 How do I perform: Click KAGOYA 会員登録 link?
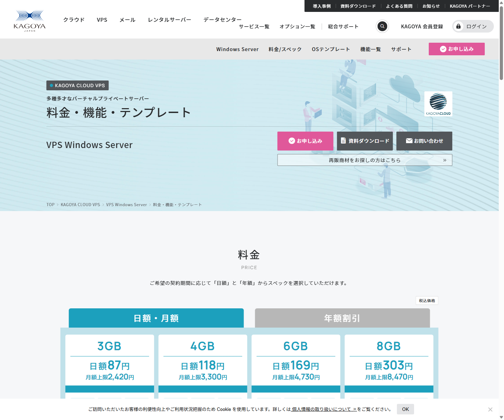click(422, 27)
